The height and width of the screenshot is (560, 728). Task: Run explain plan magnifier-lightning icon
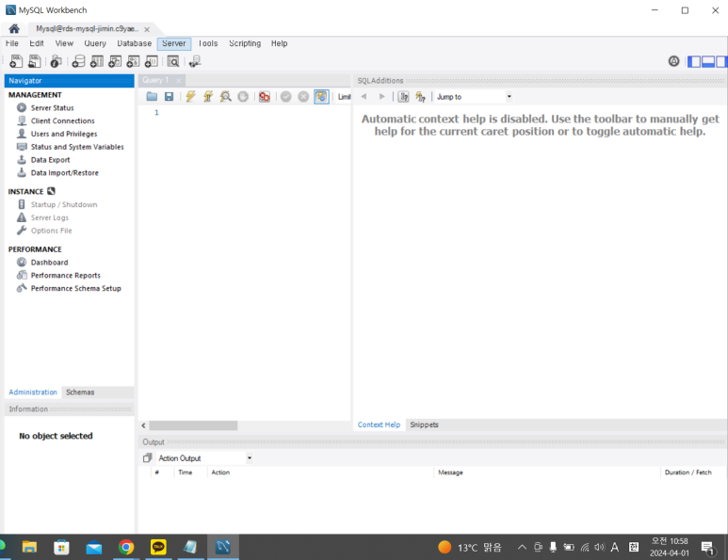coord(226,97)
